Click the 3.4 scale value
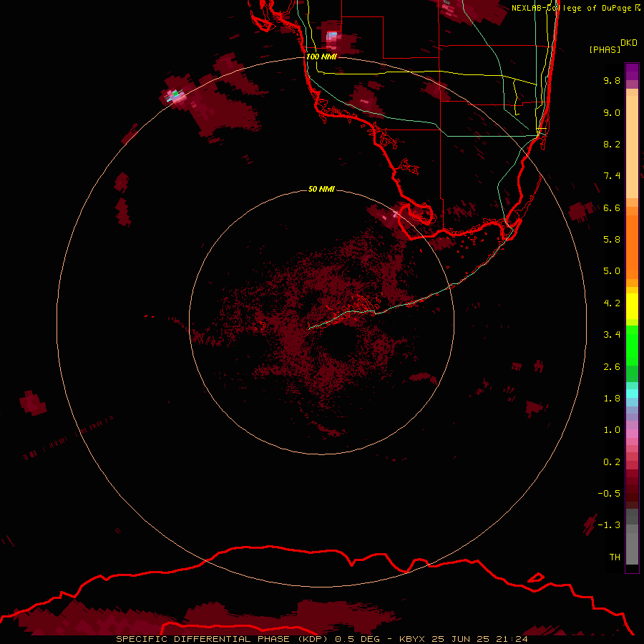Image resolution: width=644 pixels, height=644 pixels. pos(612,335)
